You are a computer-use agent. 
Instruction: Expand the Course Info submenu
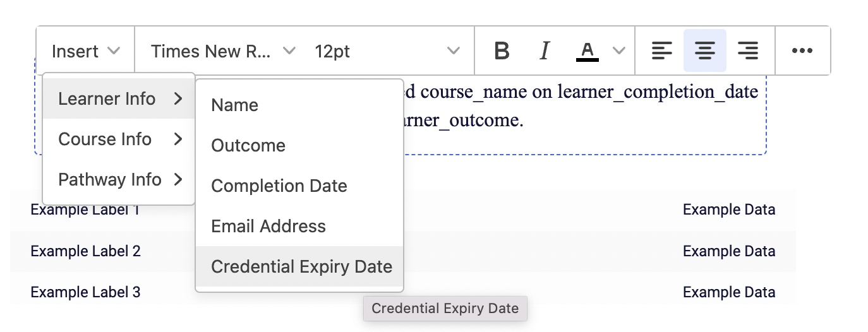click(119, 139)
